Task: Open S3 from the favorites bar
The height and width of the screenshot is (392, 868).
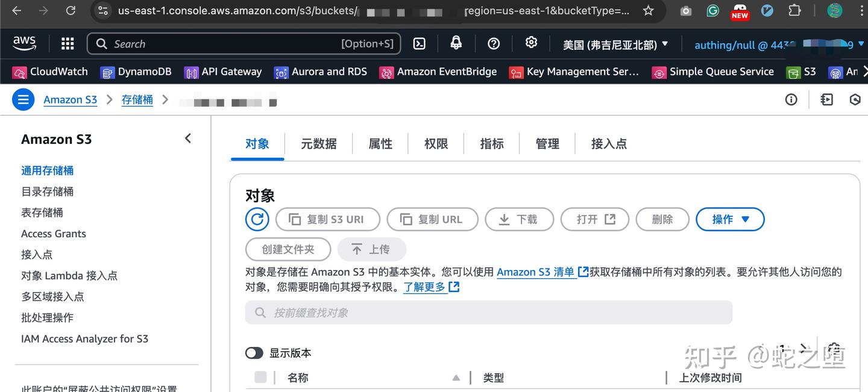Action: coord(801,72)
